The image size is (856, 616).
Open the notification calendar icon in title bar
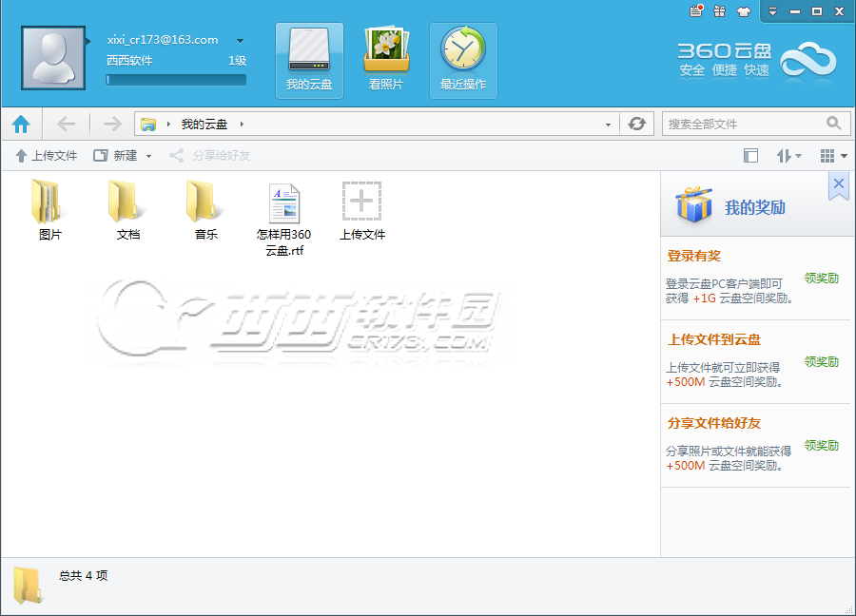pos(696,10)
